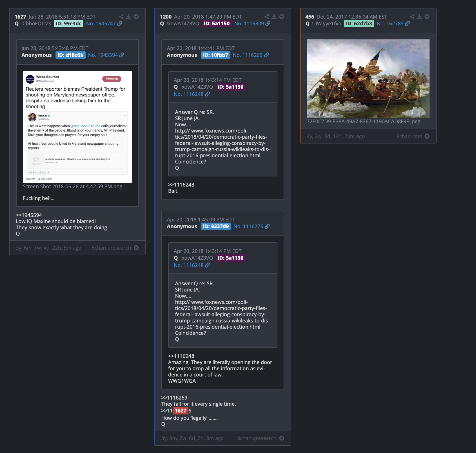The width and height of the screenshot is (476, 453).
Task: Click '3y, 6m, 1w, 4d, 22h, 5m ago' timestamp
Action: 48,248
